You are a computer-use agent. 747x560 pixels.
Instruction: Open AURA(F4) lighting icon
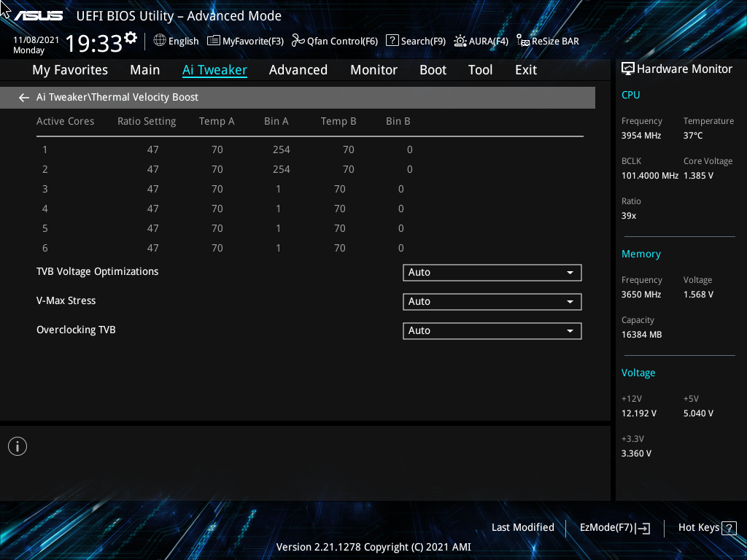[x=460, y=41]
